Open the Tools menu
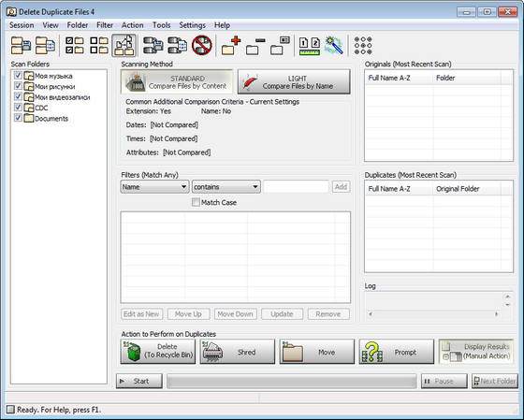Screen dimensions: 524x420 (x=161, y=25)
